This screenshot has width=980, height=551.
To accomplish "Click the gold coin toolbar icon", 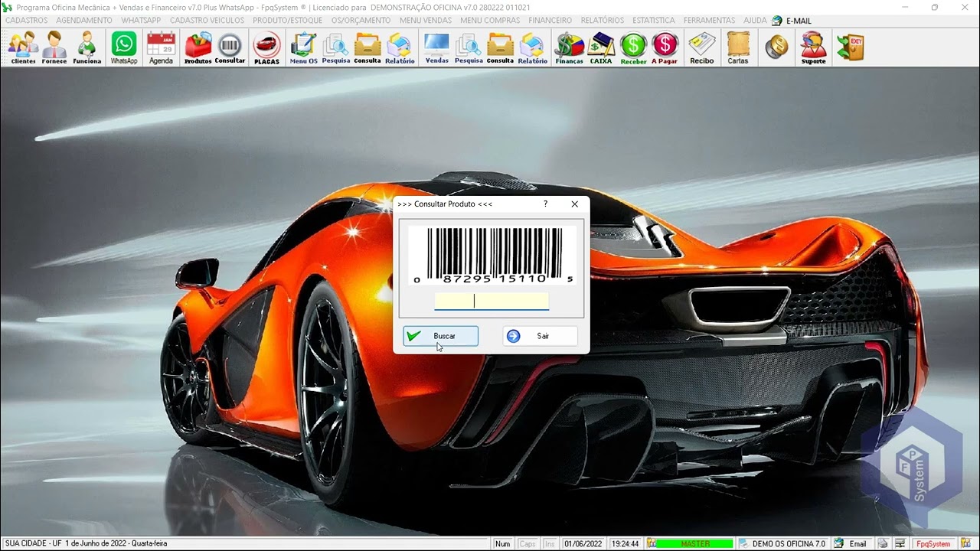I will point(776,47).
